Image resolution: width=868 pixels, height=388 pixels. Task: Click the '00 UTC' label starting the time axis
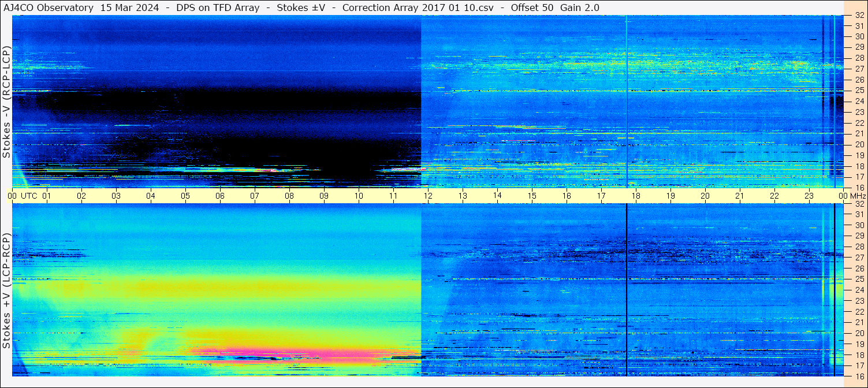(x=22, y=196)
